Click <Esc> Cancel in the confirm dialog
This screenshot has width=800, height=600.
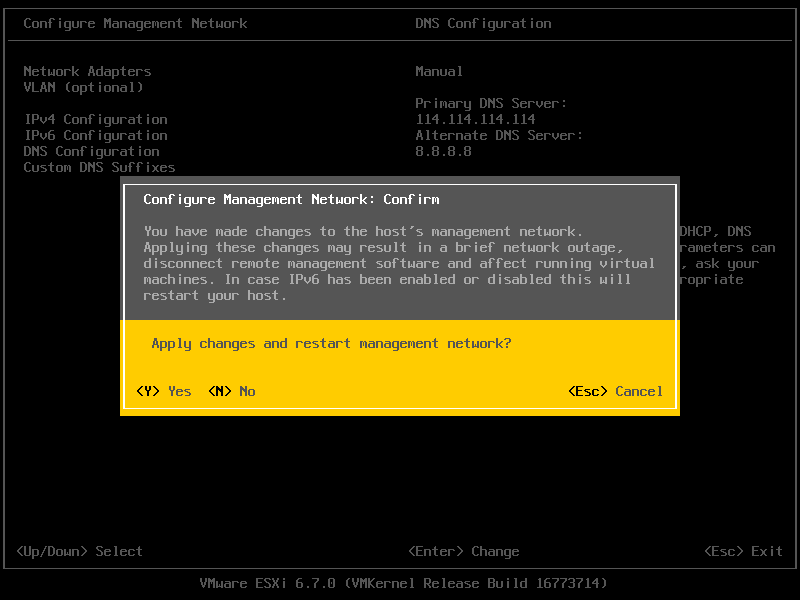pos(615,391)
